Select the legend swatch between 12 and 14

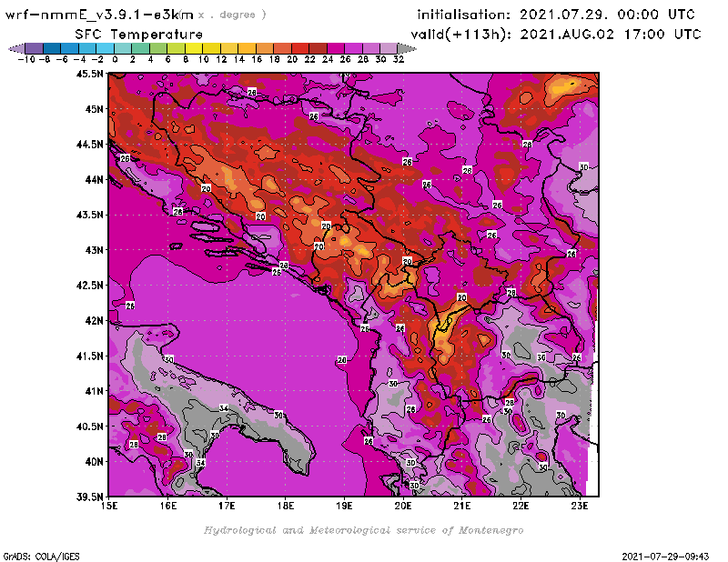(229, 48)
